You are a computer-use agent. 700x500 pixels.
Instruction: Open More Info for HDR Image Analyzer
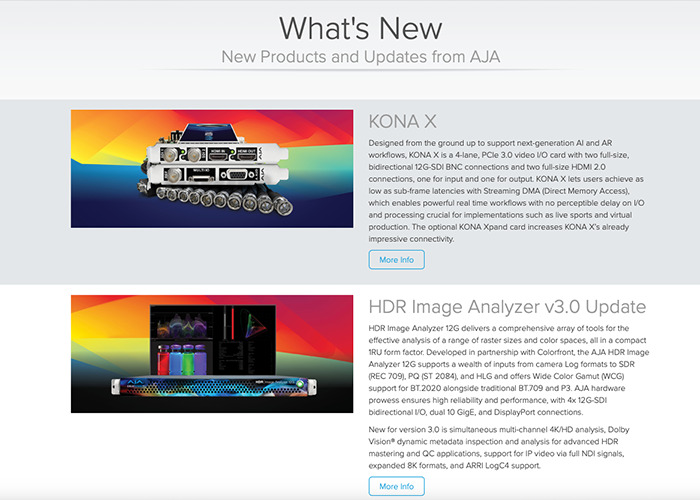coord(396,486)
